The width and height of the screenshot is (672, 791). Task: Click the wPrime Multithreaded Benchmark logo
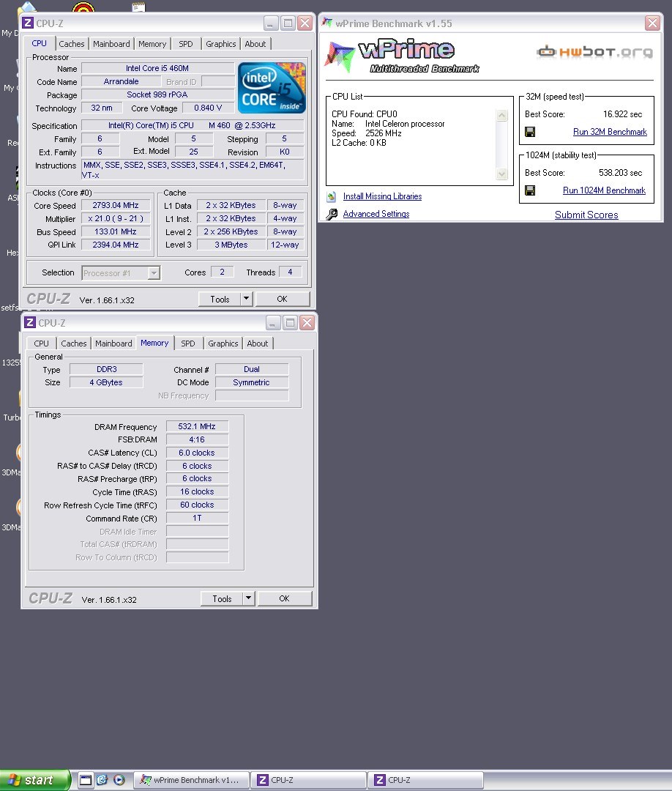402,56
